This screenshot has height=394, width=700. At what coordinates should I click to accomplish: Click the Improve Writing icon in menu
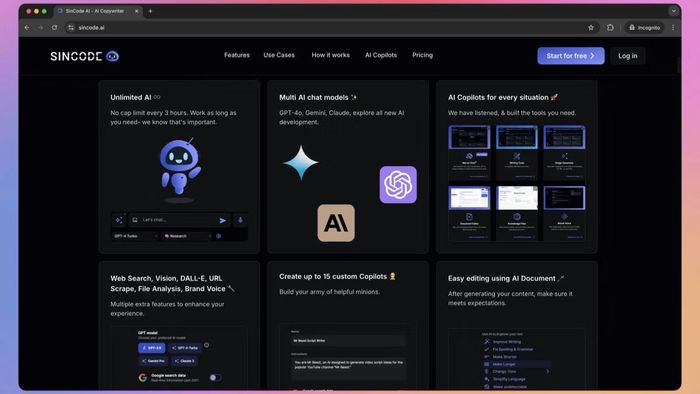[x=487, y=342]
